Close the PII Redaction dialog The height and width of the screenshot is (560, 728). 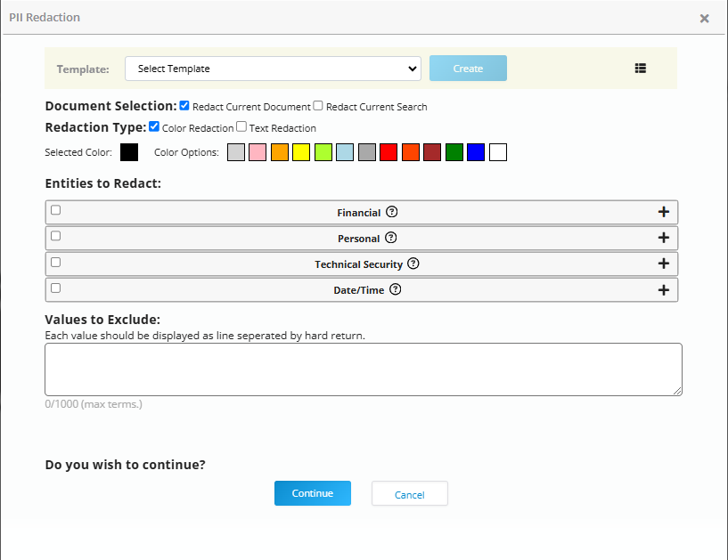pos(704,18)
